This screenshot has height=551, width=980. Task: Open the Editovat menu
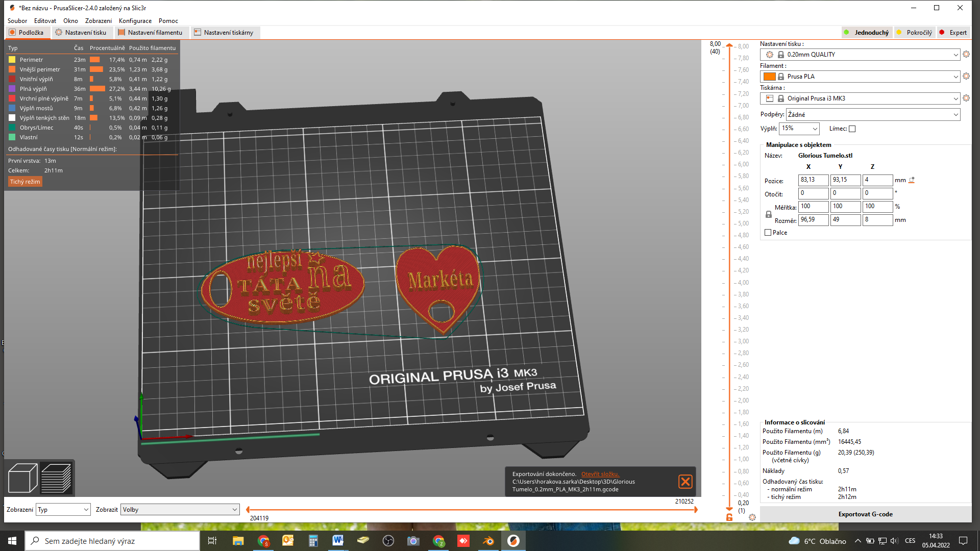45,21
